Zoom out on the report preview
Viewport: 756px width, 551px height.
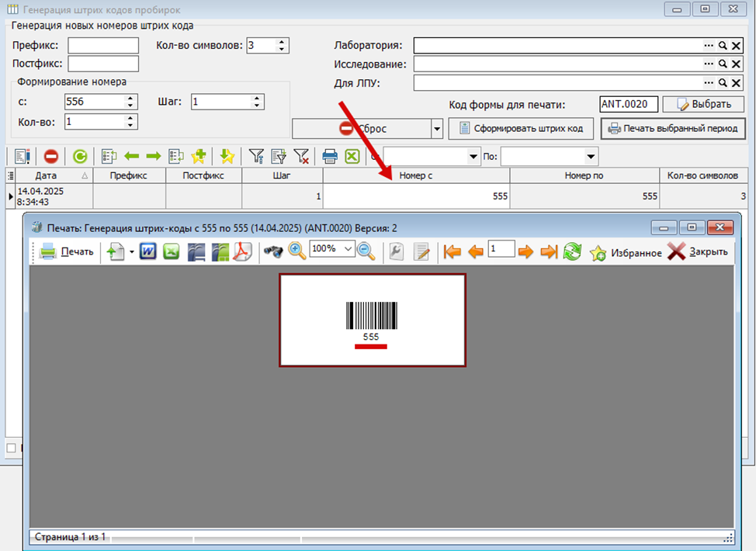click(366, 251)
